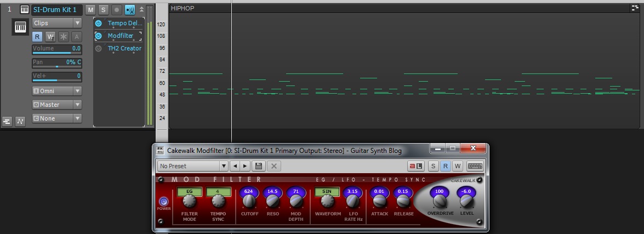Click the EG filter mode display
Image resolution: width=644 pixels, height=234 pixels.
point(189,191)
